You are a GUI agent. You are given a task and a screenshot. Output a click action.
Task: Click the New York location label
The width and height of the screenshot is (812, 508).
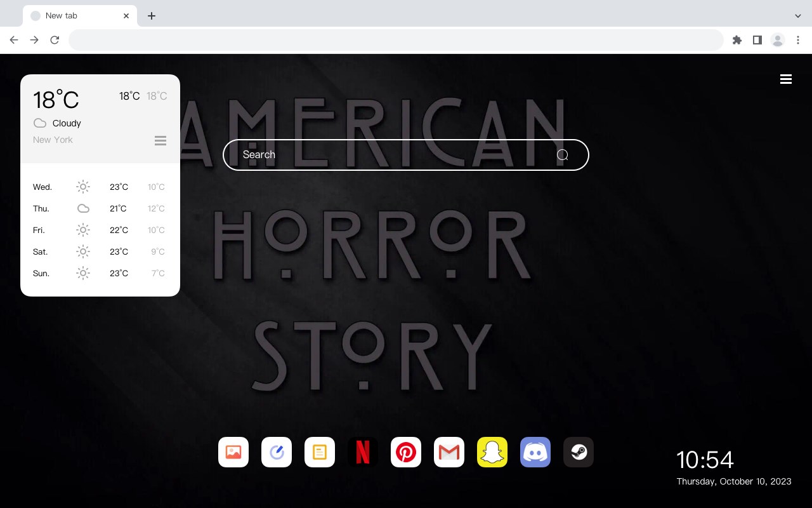click(x=53, y=140)
